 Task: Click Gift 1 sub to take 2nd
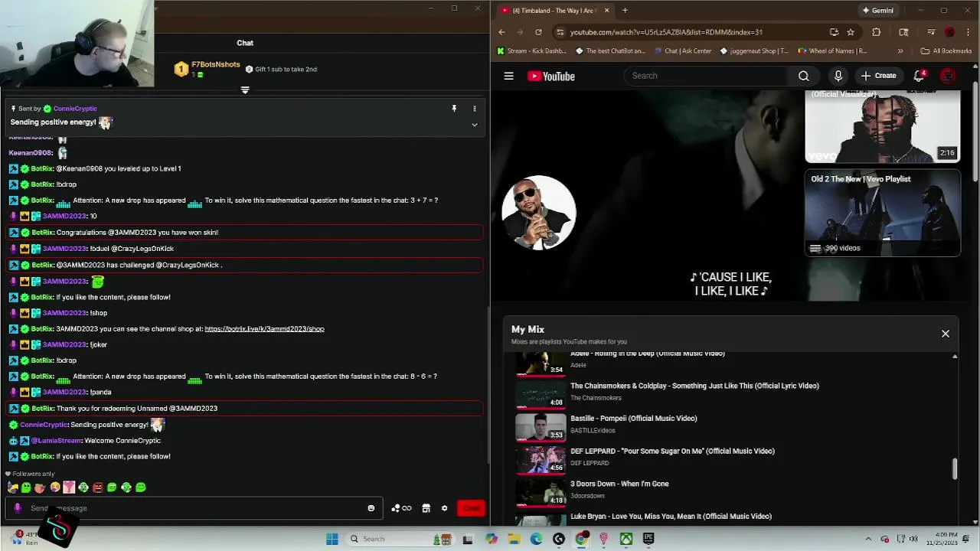(281, 69)
